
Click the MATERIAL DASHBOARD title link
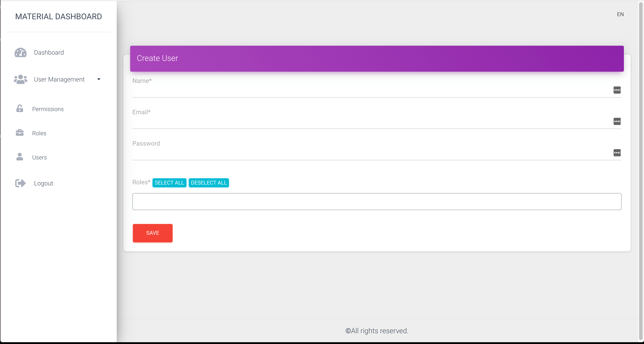click(x=59, y=16)
